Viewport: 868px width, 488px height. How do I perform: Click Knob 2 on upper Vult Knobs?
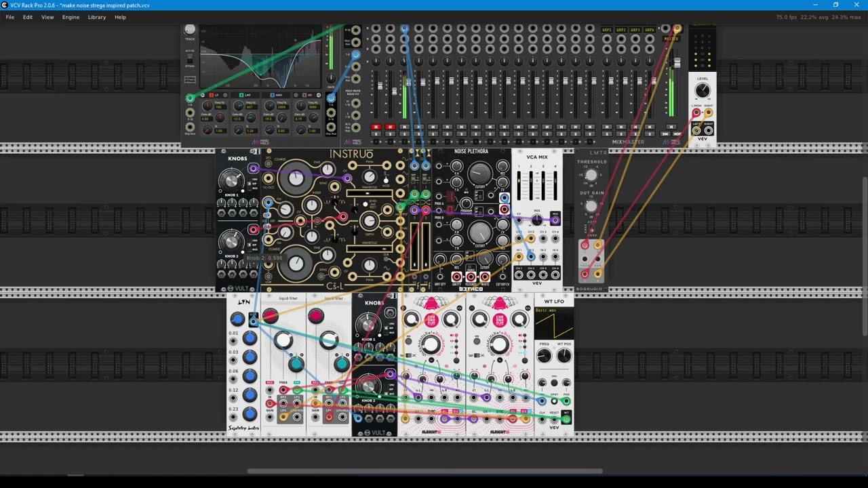point(231,241)
